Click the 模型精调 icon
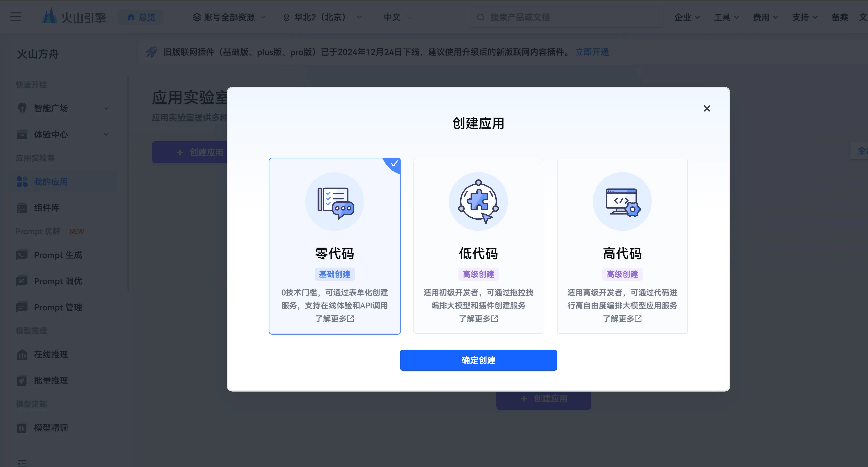 [x=22, y=428]
